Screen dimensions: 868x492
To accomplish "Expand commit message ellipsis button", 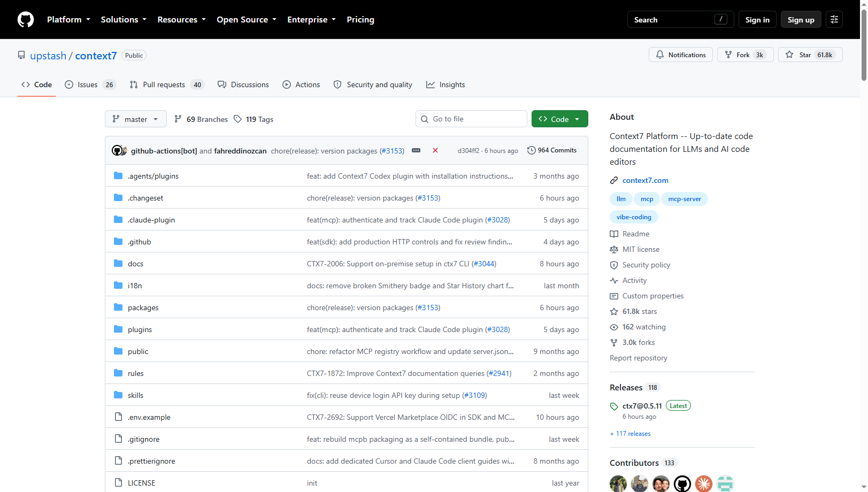I will [416, 150].
